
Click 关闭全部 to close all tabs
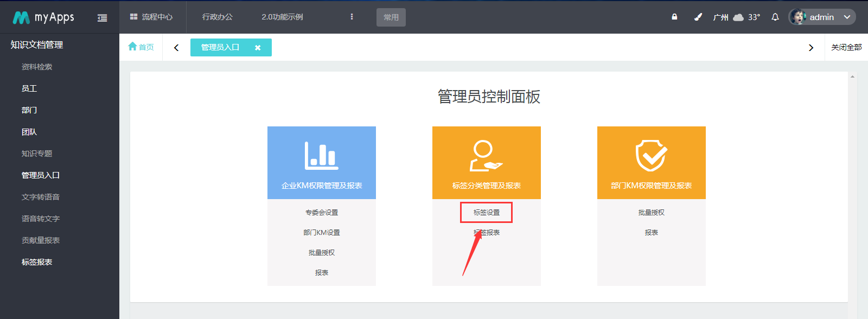click(846, 47)
